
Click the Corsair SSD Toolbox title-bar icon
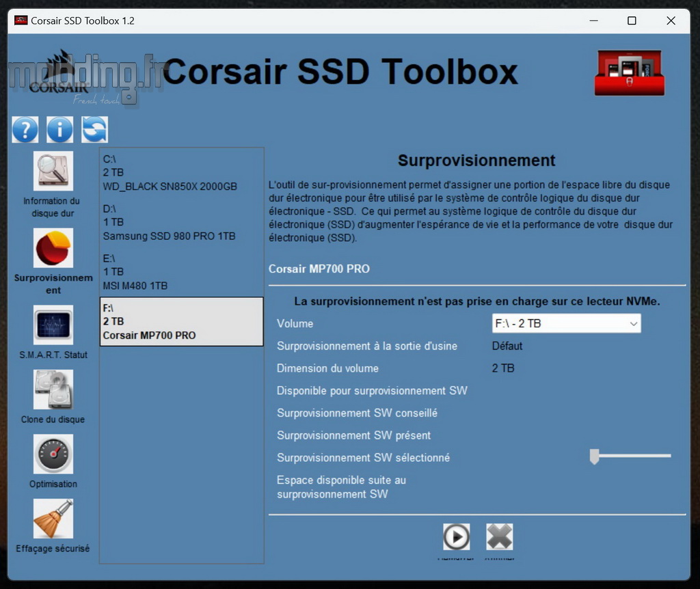(21, 20)
